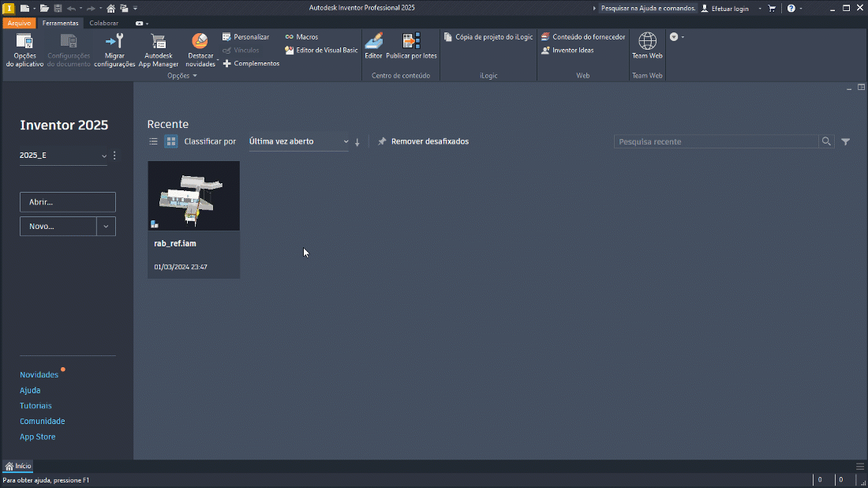The height and width of the screenshot is (488, 868).
Task: Launch Autodesk App Manager
Action: coord(159,50)
